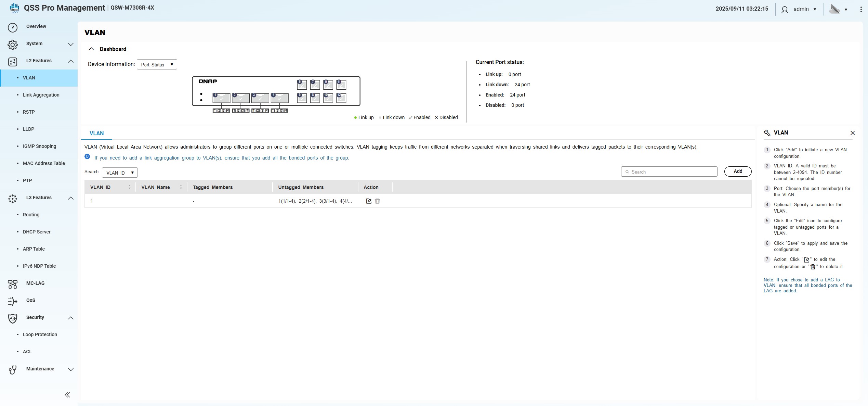Viewport: 868px width, 406px height.
Task: Switch to the VLAN tab
Action: (x=96, y=133)
